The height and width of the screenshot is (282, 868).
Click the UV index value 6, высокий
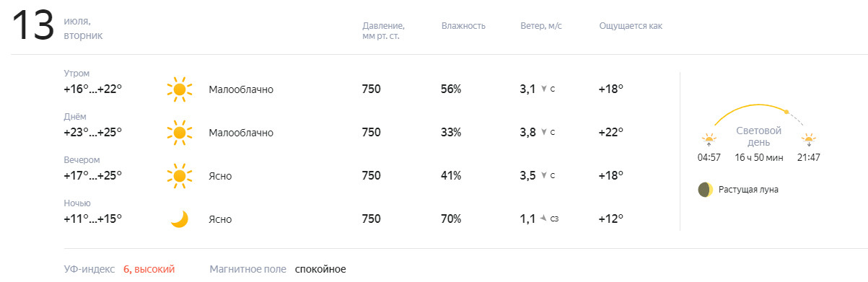click(x=149, y=269)
